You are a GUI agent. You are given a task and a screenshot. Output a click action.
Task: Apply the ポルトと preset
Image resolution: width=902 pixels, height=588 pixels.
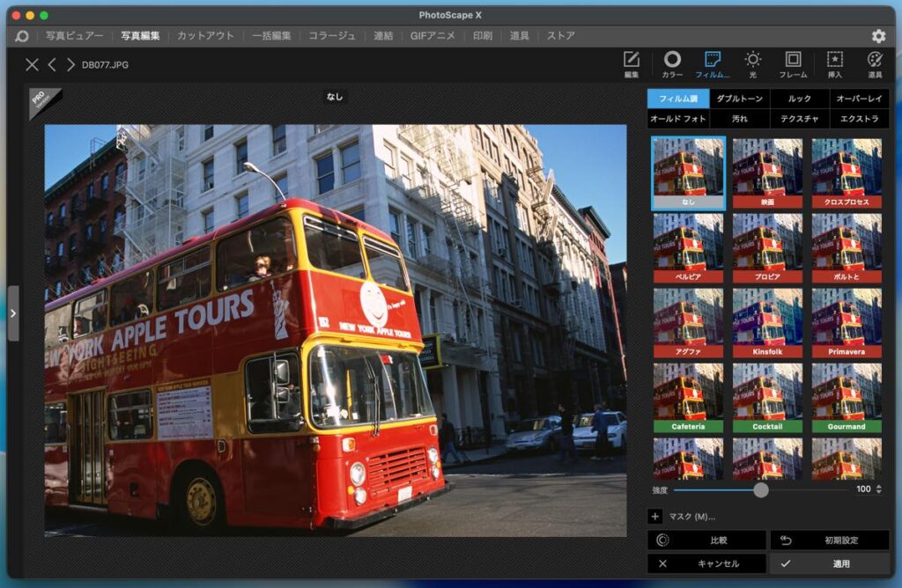(847, 247)
